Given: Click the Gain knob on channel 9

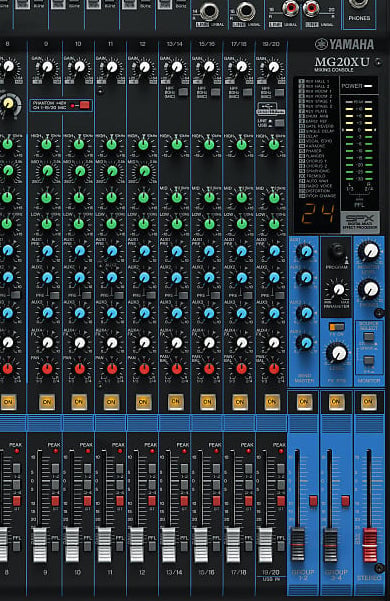Looking at the screenshot, I should (x=47, y=67).
